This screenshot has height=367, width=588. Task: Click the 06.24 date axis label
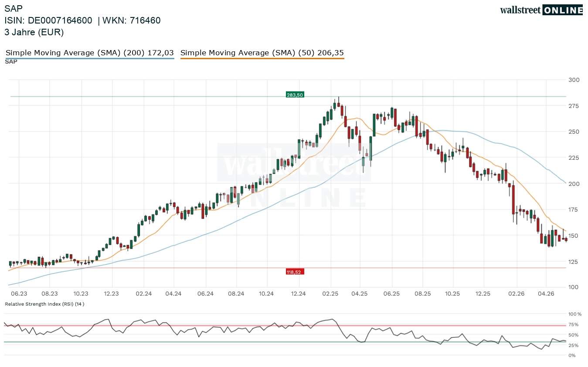click(205, 294)
